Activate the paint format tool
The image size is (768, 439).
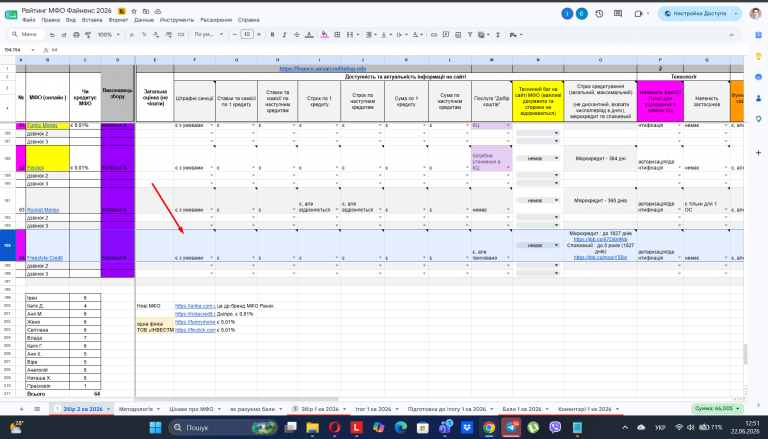click(88, 35)
